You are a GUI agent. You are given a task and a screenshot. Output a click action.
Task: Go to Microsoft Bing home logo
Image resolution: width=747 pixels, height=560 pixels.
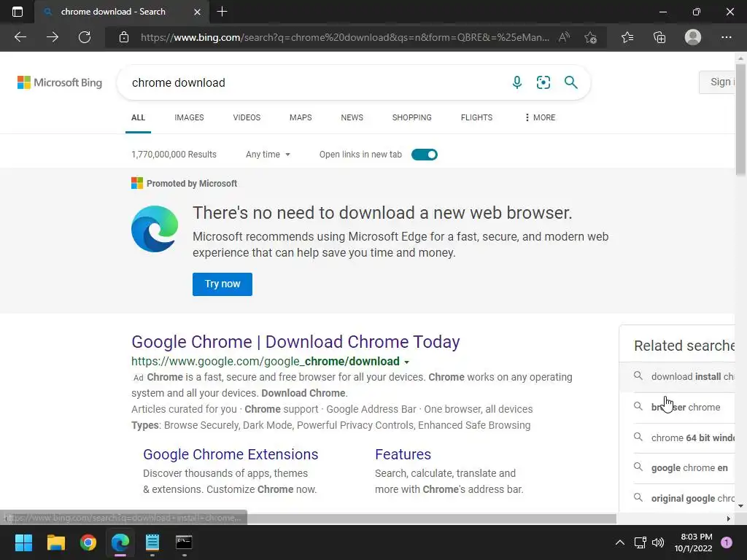(60, 82)
